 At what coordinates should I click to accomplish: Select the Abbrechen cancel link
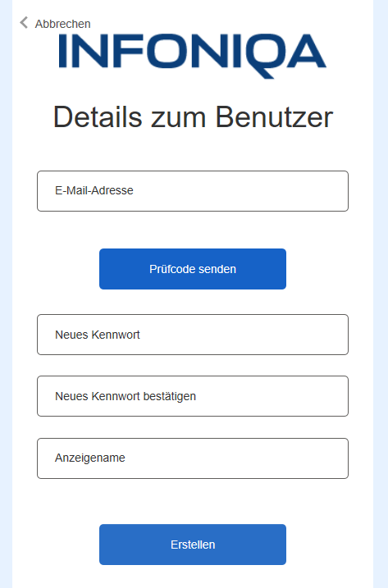(56, 24)
